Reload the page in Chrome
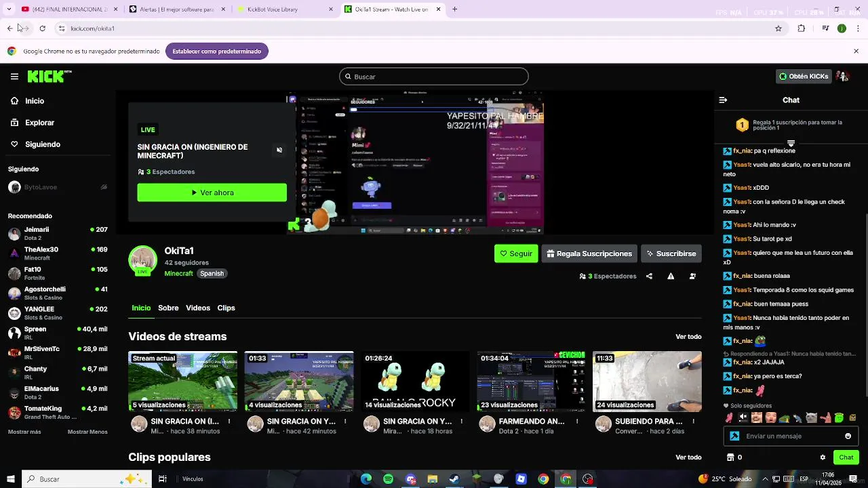The image size is (868, 488). coord(42,28)
